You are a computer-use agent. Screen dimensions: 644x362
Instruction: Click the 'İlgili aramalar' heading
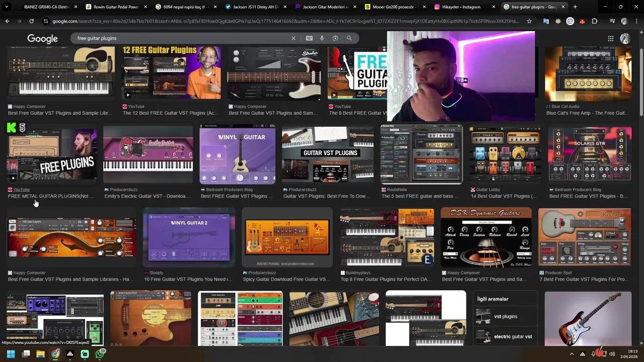point(493,299)
